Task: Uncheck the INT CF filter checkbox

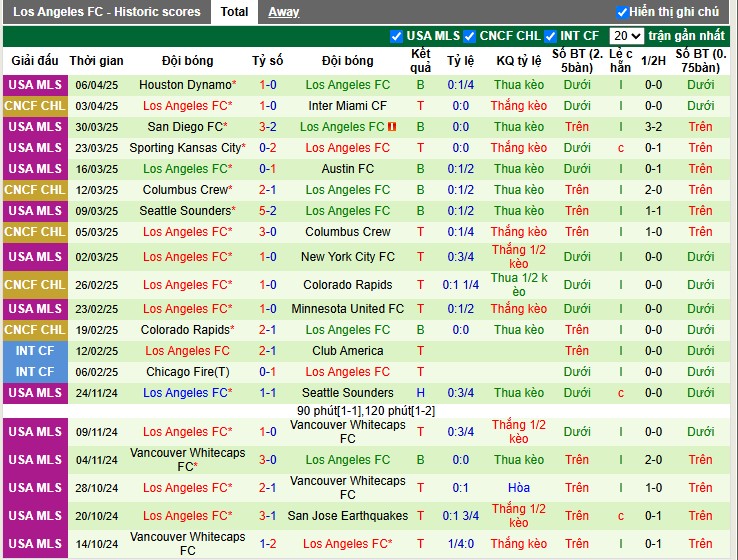Action: click(550, 36)
